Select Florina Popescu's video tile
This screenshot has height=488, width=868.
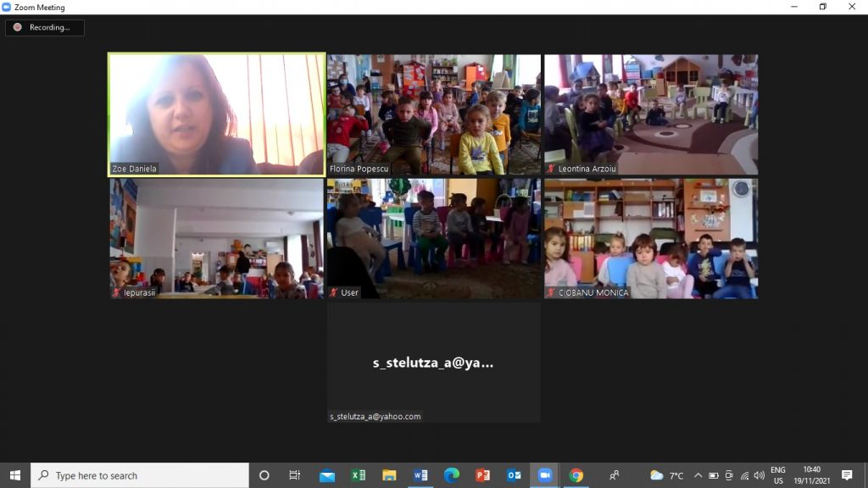433,114
